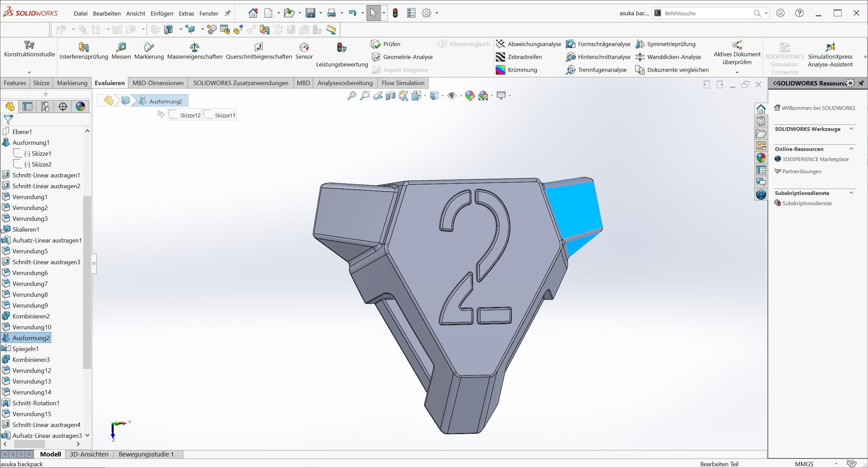Open SimulationXpress Analyse-Assistent
The height and width of the screenshot is (468, 868).
[x=830, y=55]
